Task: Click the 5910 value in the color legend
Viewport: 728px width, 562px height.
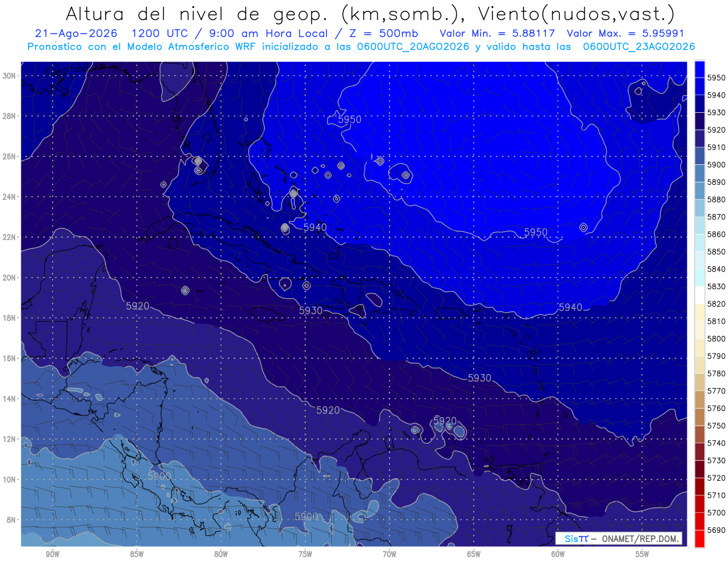Action: pyautogui.click(x=716, y=147)
